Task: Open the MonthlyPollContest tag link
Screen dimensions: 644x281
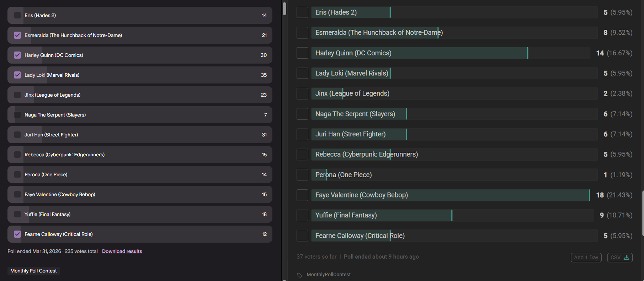Action: pos(328,275)
